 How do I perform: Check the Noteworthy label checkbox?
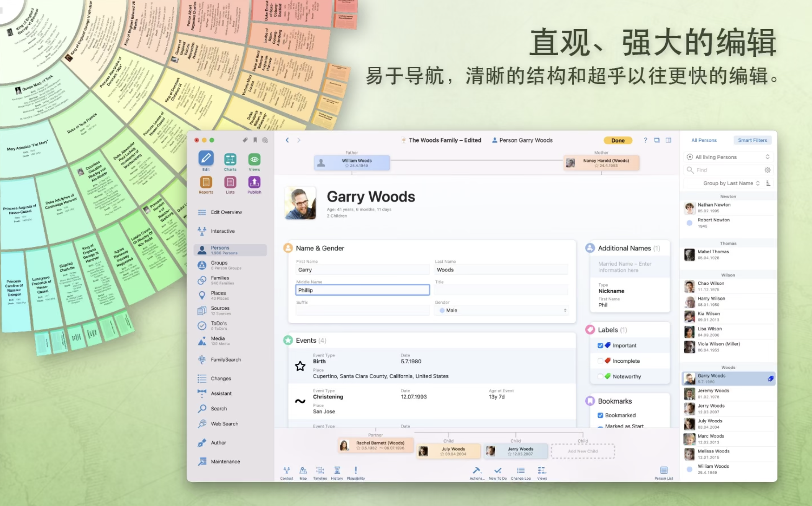[x=600, y=376]
